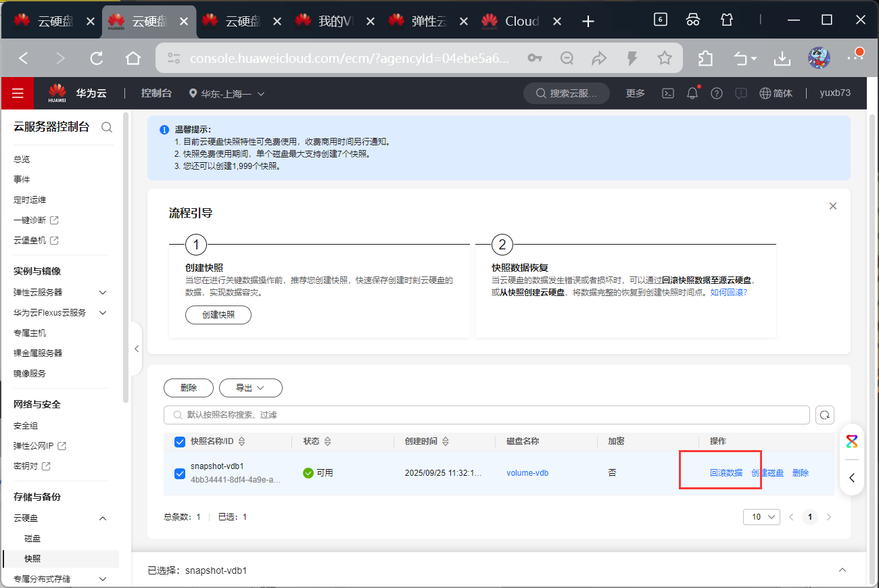Click the browser profile avatar
879x588 pixels.
[819, 58]
